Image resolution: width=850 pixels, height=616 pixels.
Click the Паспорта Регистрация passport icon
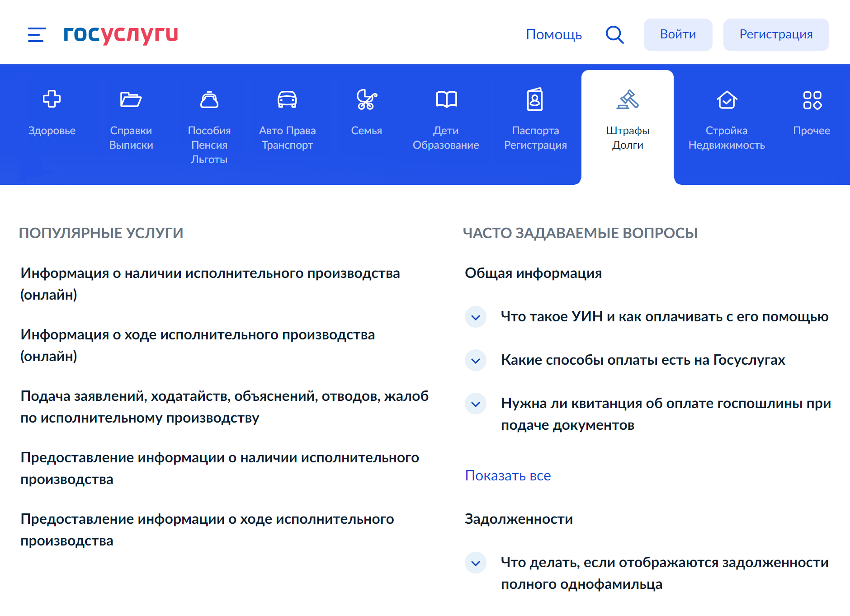coord(535,99)
